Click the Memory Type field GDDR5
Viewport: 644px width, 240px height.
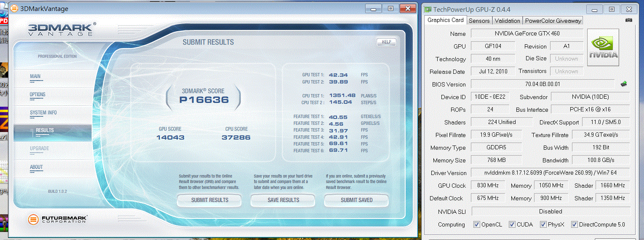(496, 147)
